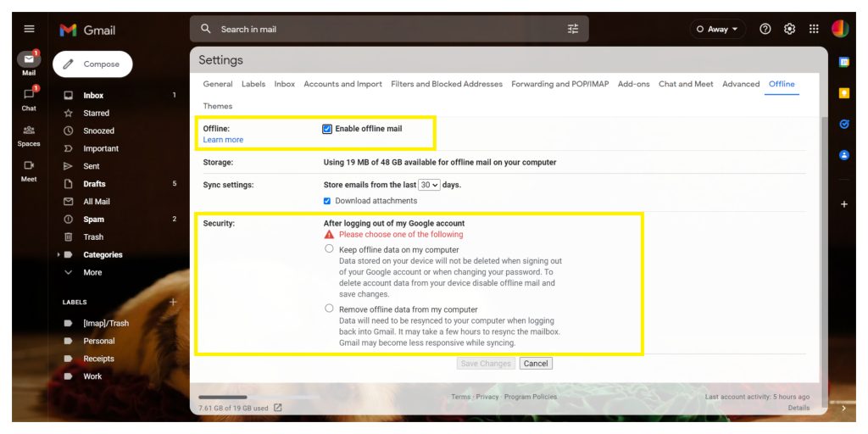Switch to the Add-ons tab

pos(634,84)
